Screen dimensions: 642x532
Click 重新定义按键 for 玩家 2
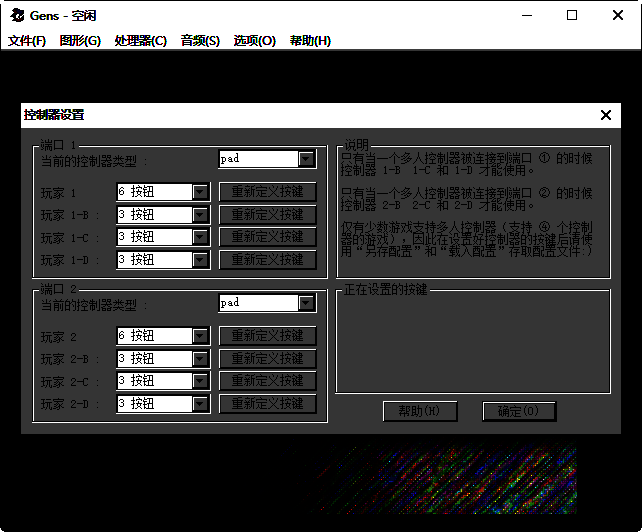(x=267, y=336)
